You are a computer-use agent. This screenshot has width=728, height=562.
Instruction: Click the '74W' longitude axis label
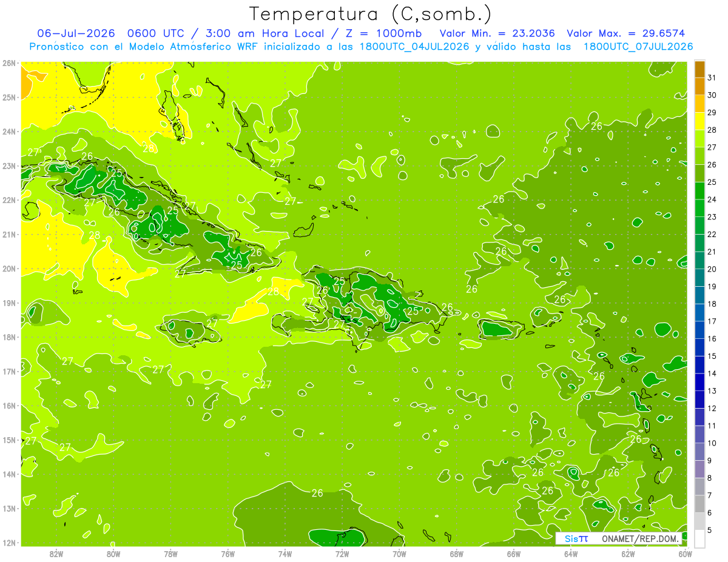[x=285, y=554]
